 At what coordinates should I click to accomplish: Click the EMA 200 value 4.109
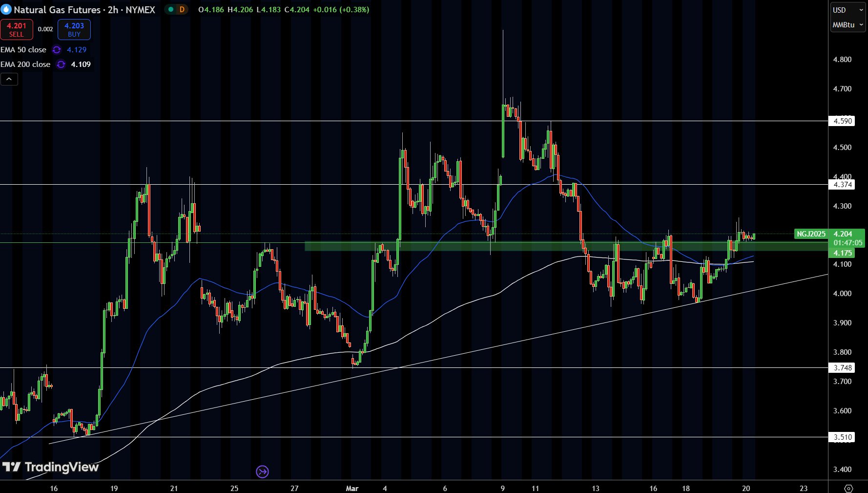point(81,64)
